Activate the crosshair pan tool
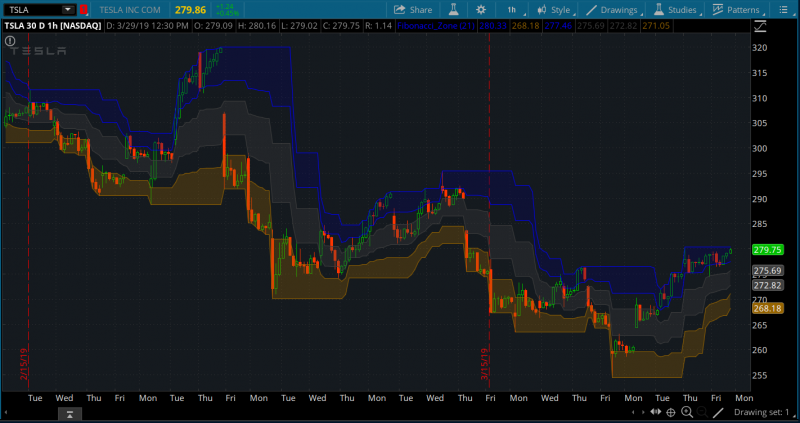The width and height of the screenshot is (800, 423). (671, 412)
